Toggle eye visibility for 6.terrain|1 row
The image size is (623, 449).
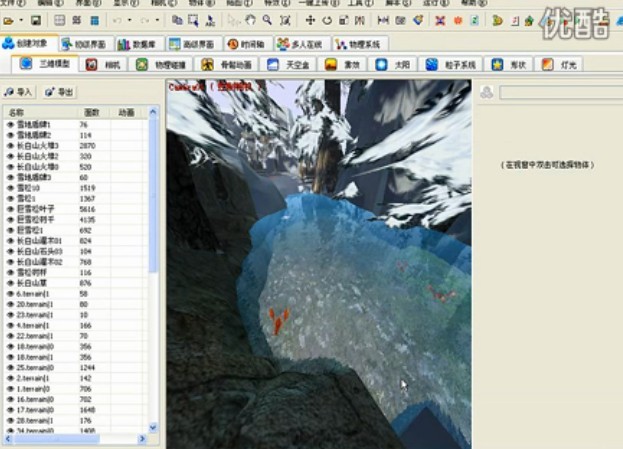point(11,294)
